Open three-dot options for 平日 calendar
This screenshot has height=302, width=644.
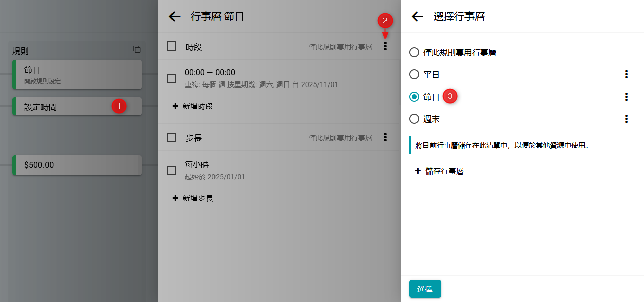click(626, 75)
